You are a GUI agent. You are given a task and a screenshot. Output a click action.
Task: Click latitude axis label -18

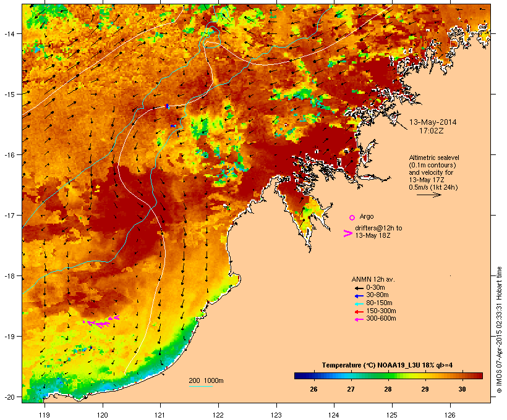coord(9,276)
